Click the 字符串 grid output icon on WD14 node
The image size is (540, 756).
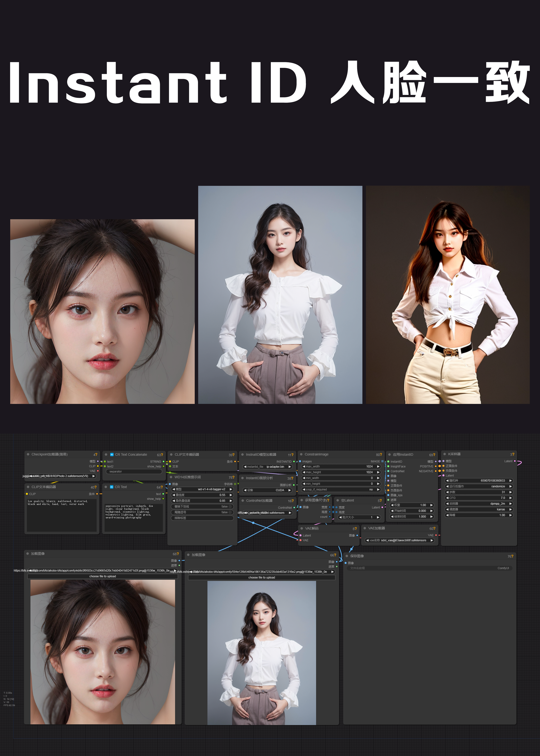(235, 484)
